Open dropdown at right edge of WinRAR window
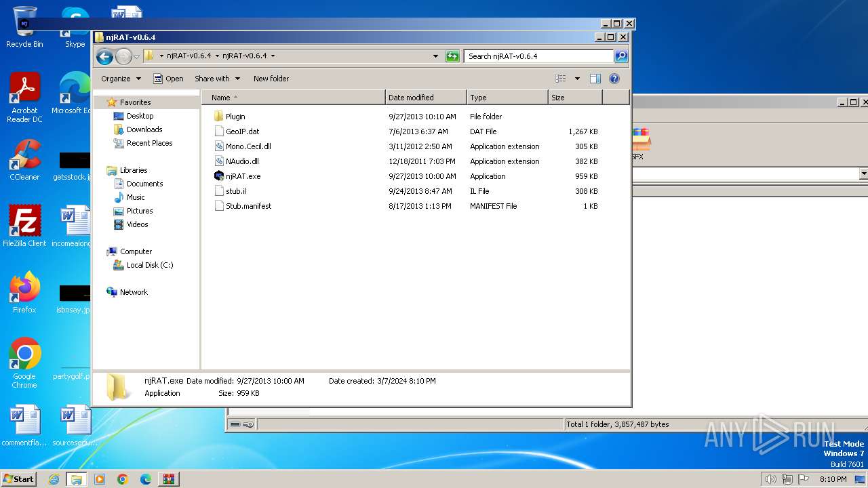Image resolution: width=868 pixels, height=488 pixels. point(863,174)
